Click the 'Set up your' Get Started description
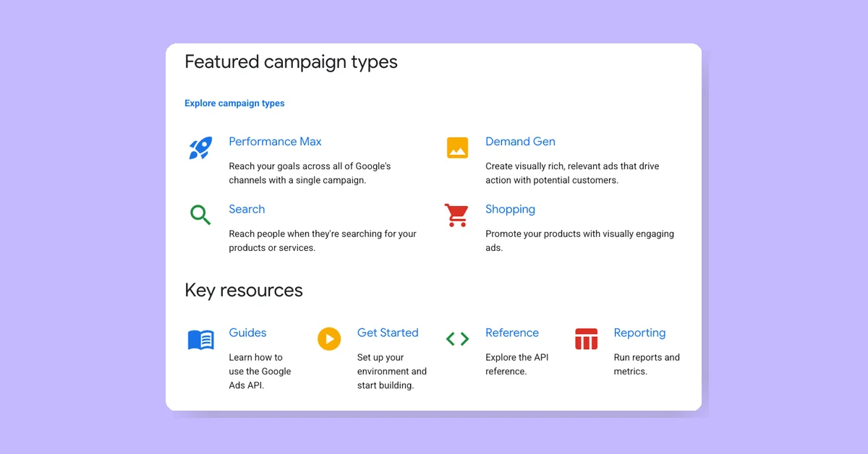The image size is (868, 454). point(392,372)
